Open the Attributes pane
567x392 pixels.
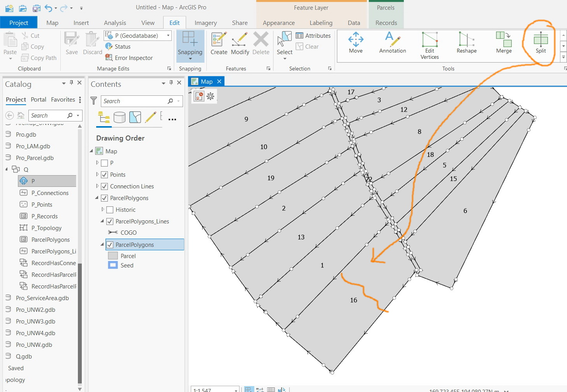[313, 35]
